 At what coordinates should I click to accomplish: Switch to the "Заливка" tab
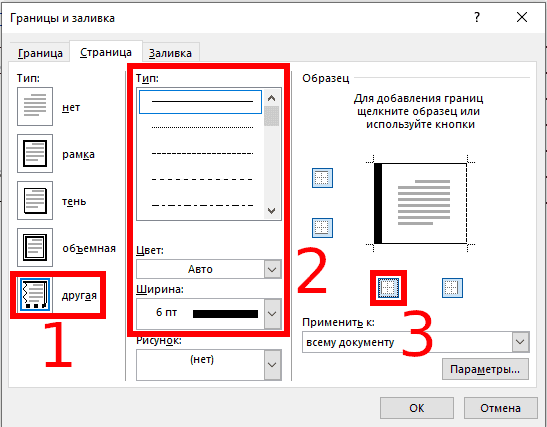pos(170,53)
